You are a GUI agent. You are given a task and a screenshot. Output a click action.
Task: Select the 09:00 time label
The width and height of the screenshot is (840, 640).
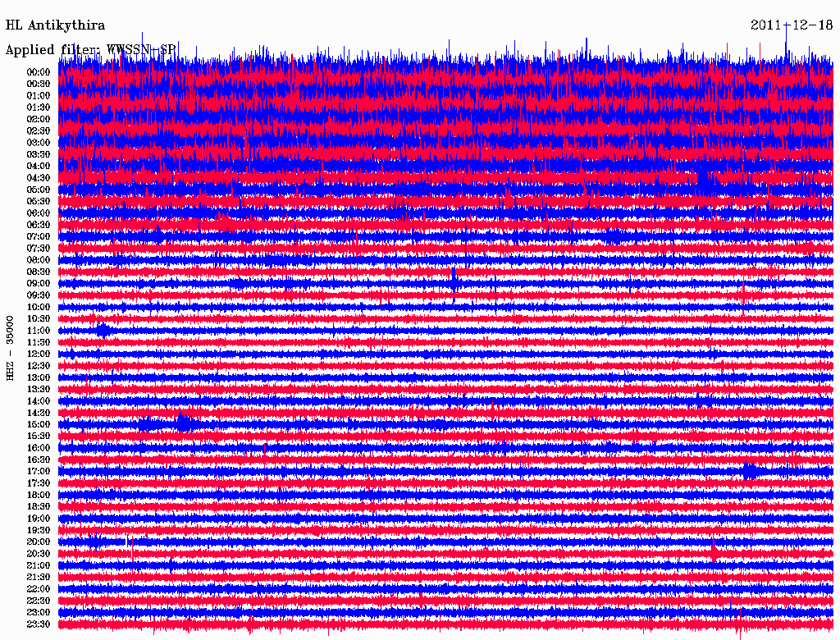pos(39,284)
